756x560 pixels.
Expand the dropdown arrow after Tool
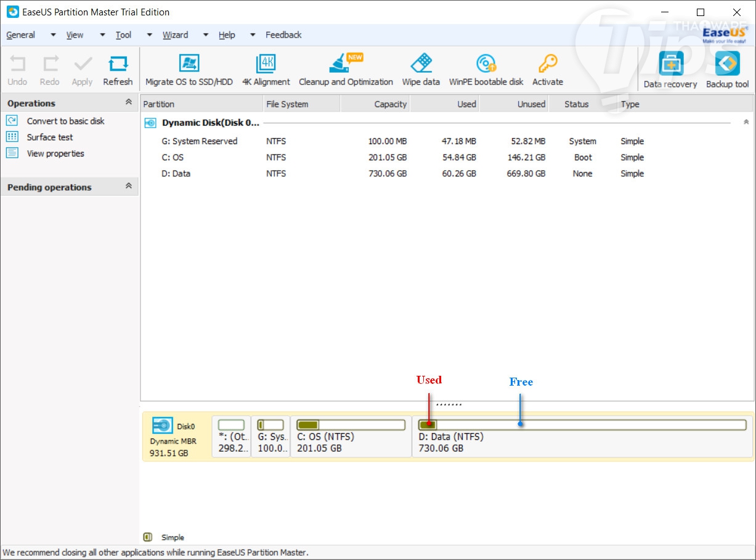click(150, 35)
